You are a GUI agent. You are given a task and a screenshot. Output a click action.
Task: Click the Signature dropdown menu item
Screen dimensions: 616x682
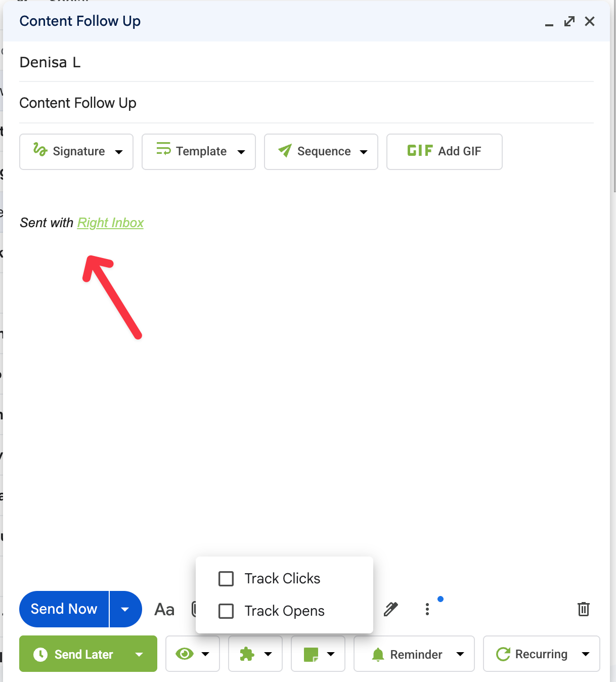[x=119, y=151]
